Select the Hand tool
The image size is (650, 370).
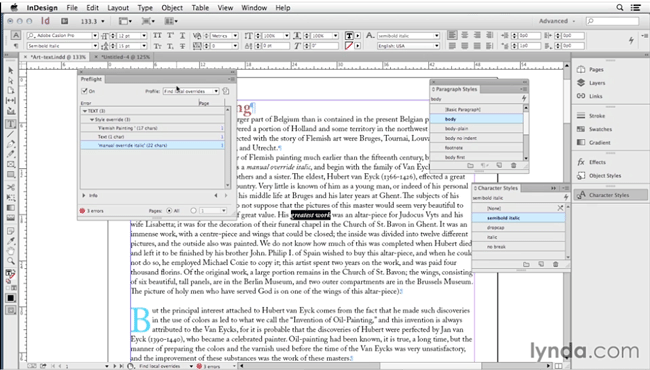pos(11,251)
